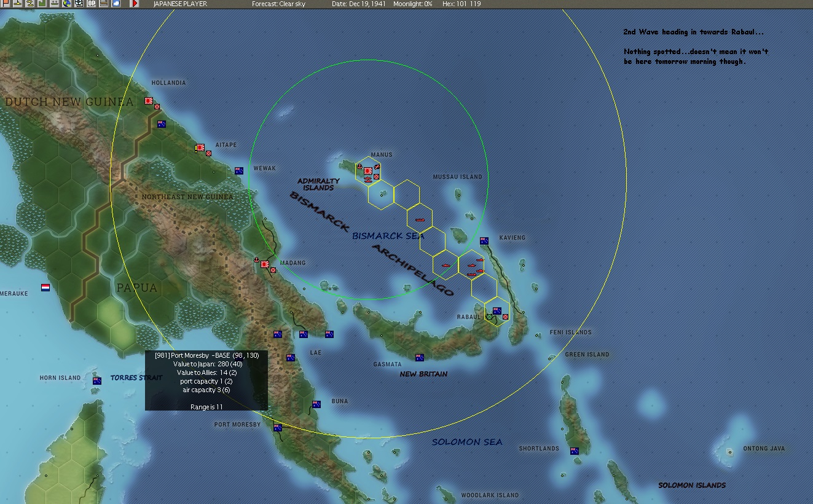Click the Port Moresby BASE tooltip title
The height and width of the screenshot is (504, 813).
pyautogui.click(x=206, y=355)
